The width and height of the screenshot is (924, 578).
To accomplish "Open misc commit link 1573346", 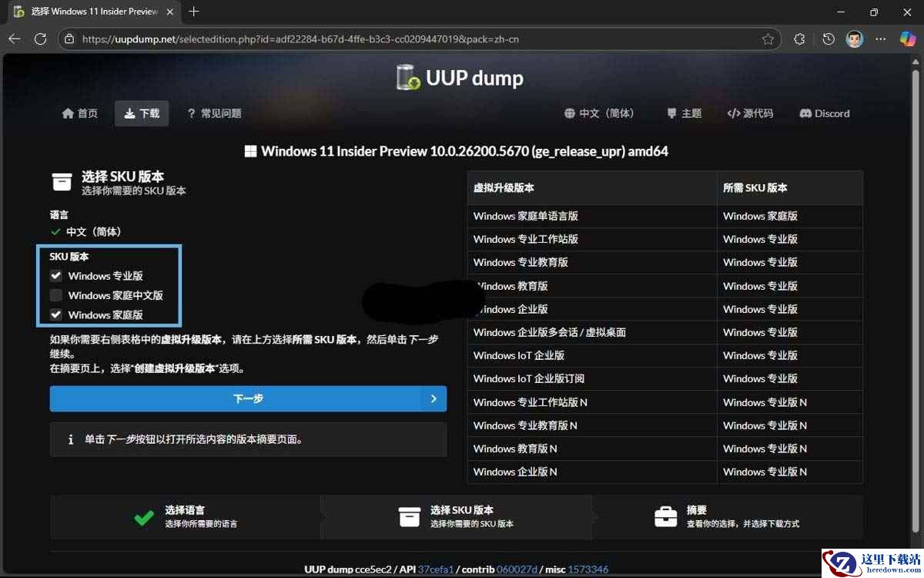I will coord(588,570).
